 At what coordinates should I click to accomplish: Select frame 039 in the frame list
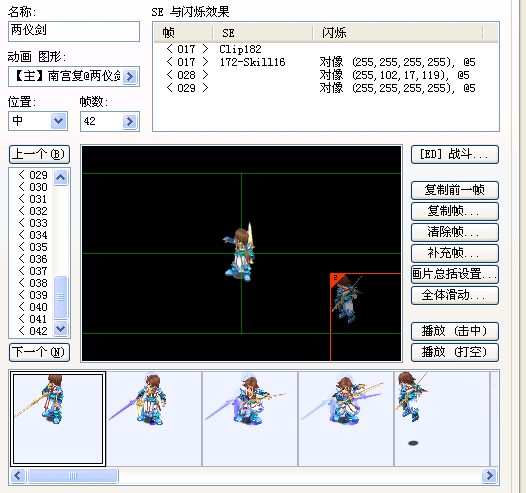pos(33,295)
